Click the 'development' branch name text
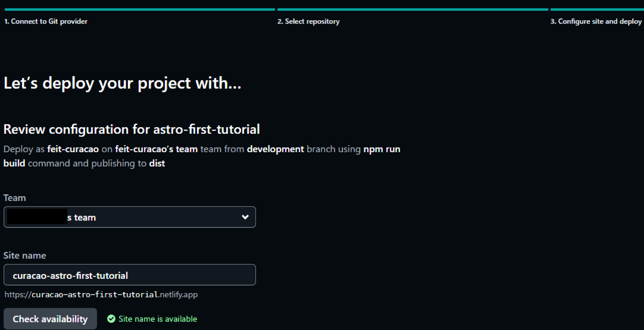The image size is (644, 330). coord(276,149)
